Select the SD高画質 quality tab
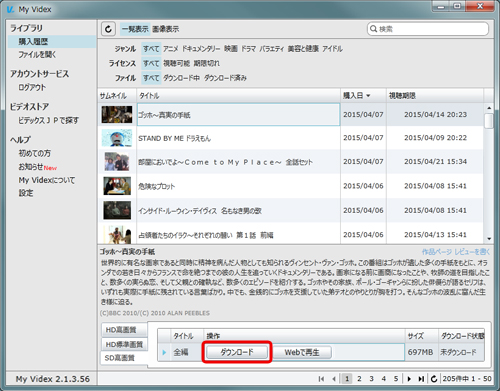 tap(123, 358)
